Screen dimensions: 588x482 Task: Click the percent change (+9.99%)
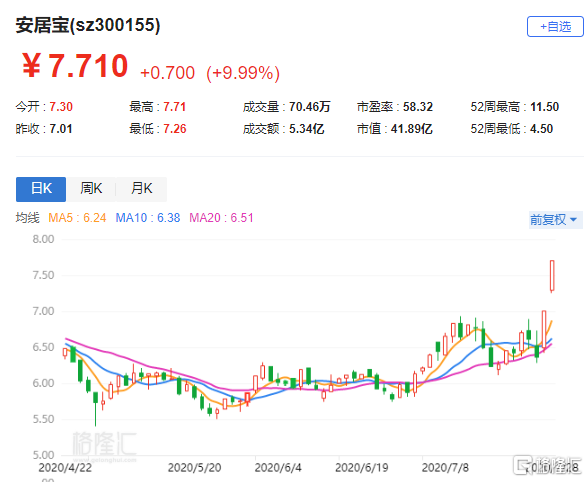tap(243, 73)
